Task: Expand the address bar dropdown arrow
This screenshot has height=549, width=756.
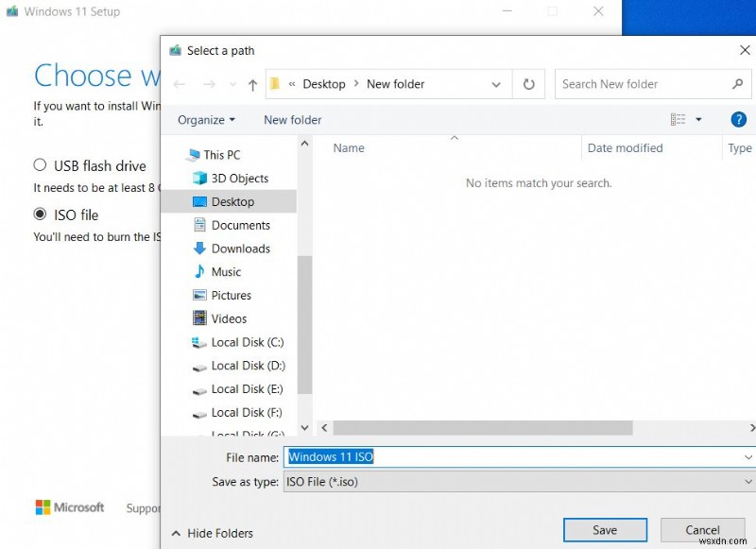Action: click(496, 84)
